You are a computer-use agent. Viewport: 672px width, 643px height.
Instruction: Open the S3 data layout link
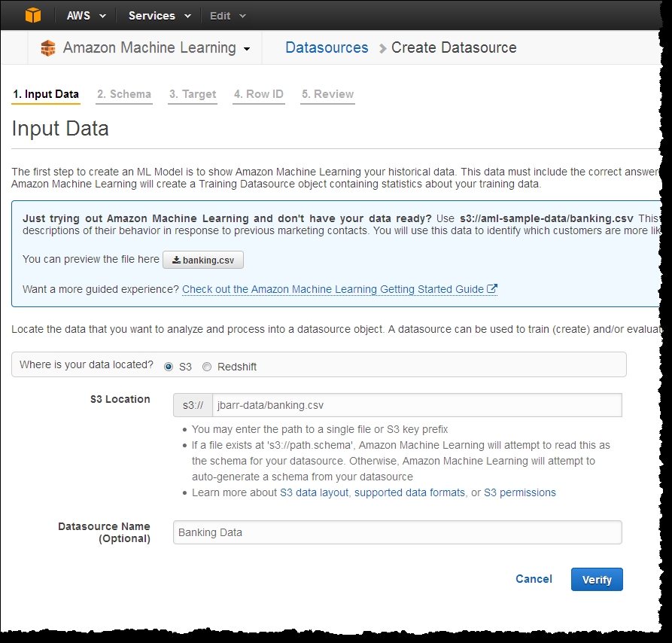[x=314, y=492]
